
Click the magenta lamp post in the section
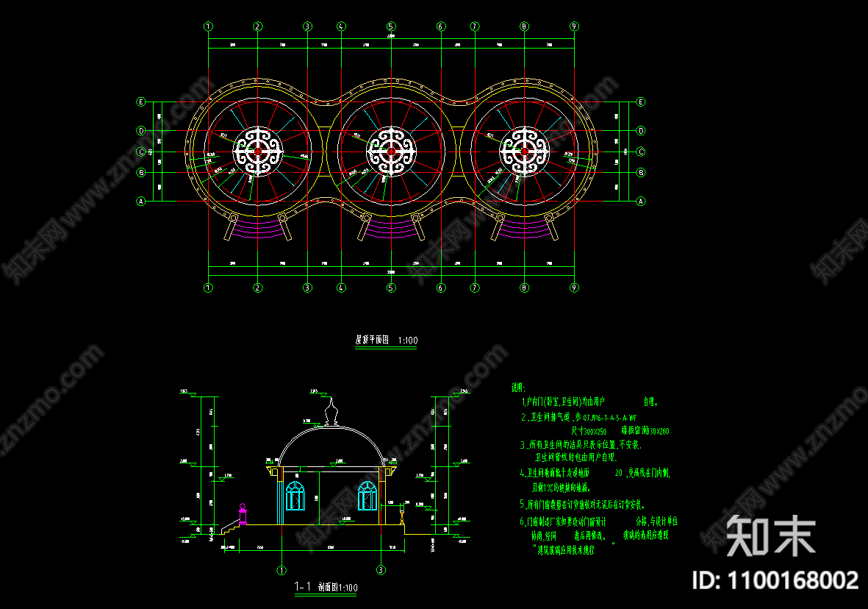243,513
